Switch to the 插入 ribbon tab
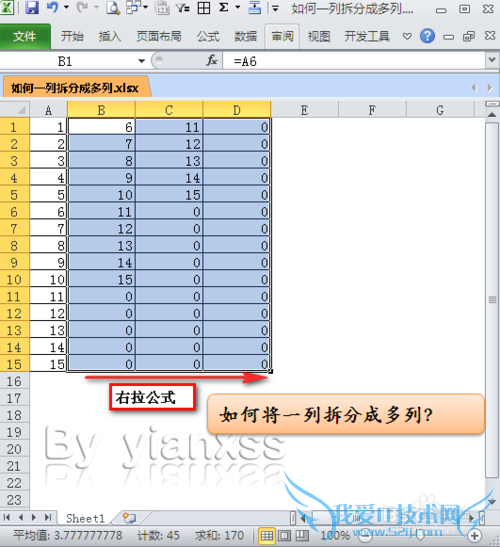 [109, 36]
